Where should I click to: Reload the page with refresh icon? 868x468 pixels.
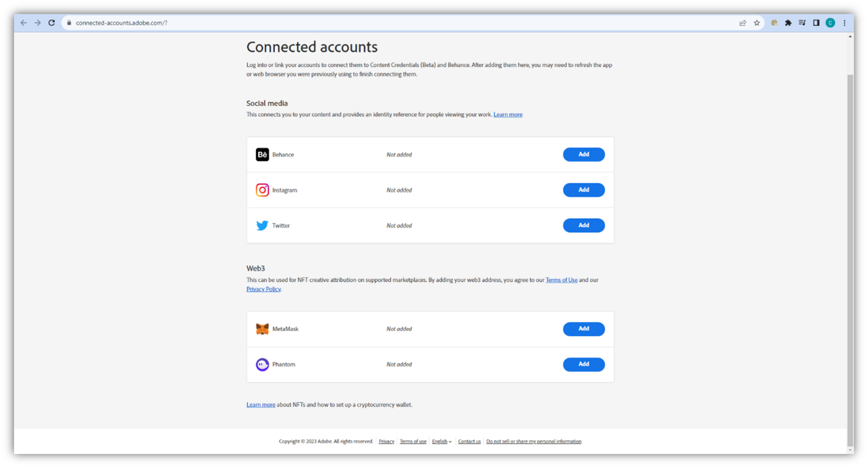[x=52, y=23]
